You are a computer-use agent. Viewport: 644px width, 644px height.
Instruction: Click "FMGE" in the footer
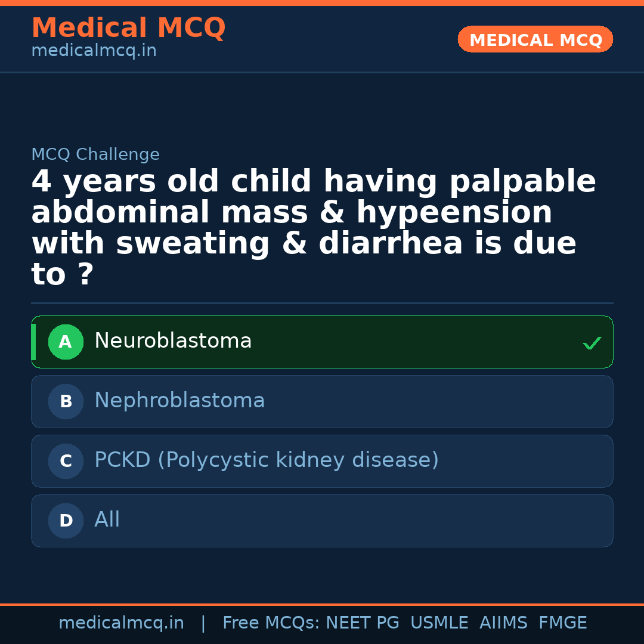pos(562,623)
